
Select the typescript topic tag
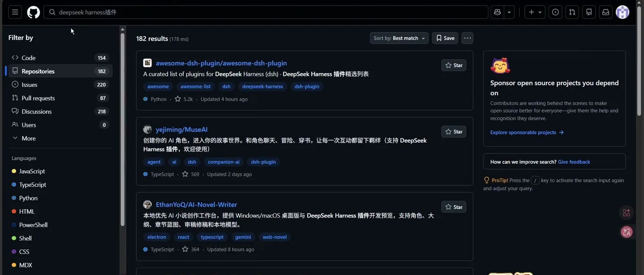click(212, 237)
